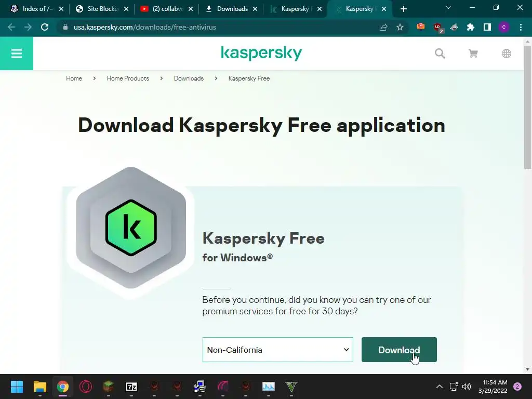The height and width of the screenshot is (399, 532).
Task: Open the Extensions puzzle piece menu
Action: click(471, 27)
